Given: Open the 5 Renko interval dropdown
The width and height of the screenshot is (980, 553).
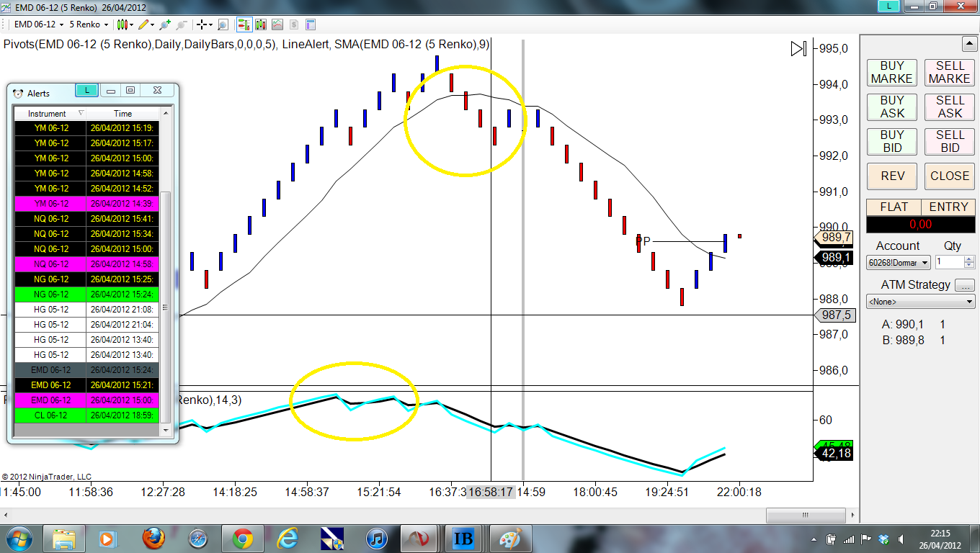Looking at the screenshot, I should click(x=89, y=24).
